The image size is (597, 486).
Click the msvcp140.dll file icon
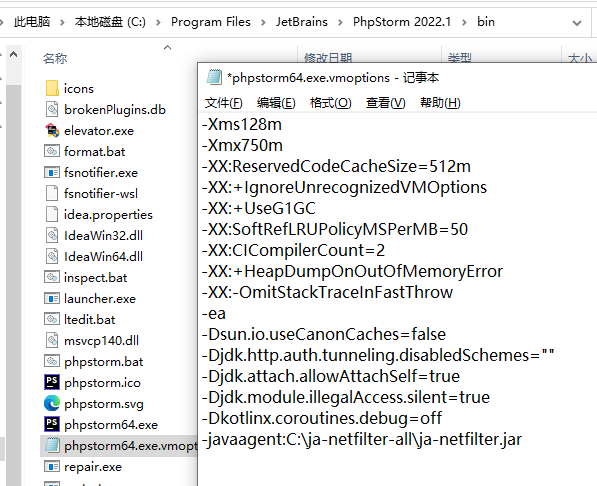click(x=52, y=340)
